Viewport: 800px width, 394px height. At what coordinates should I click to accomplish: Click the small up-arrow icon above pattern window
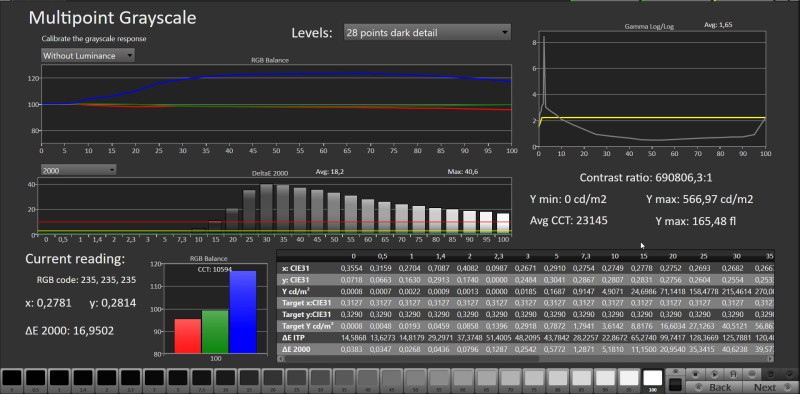(x=676, y=371)
